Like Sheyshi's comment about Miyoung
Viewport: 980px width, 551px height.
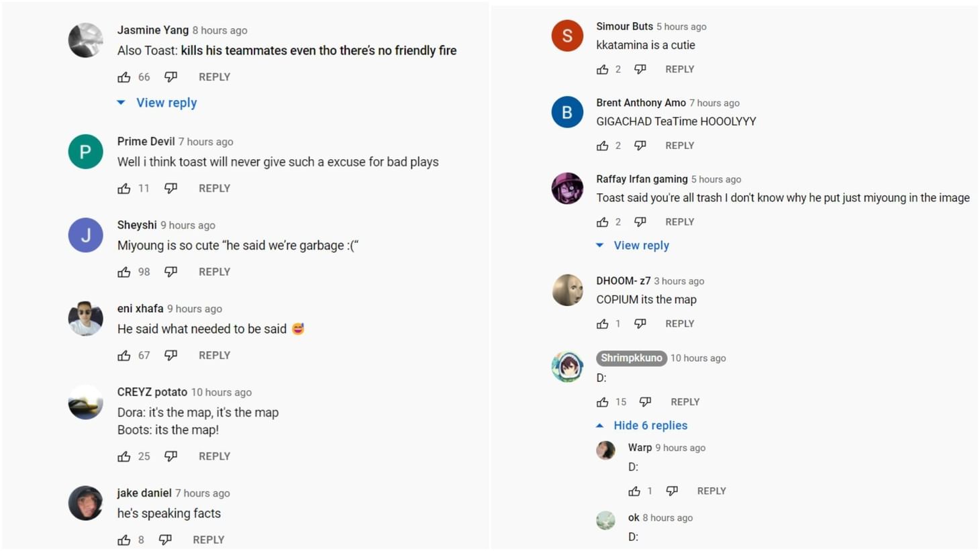[125, 271]
